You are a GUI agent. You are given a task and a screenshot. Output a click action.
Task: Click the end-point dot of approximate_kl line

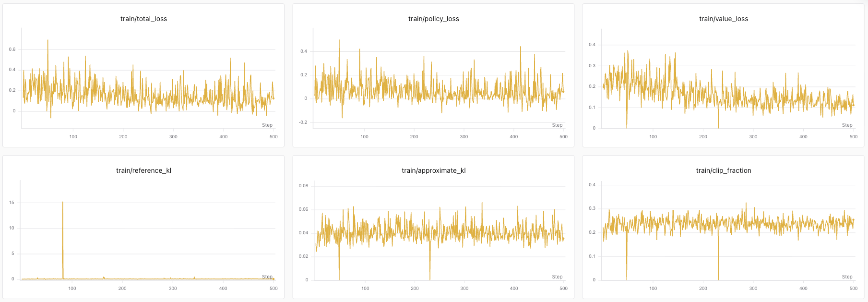point(563,239)
